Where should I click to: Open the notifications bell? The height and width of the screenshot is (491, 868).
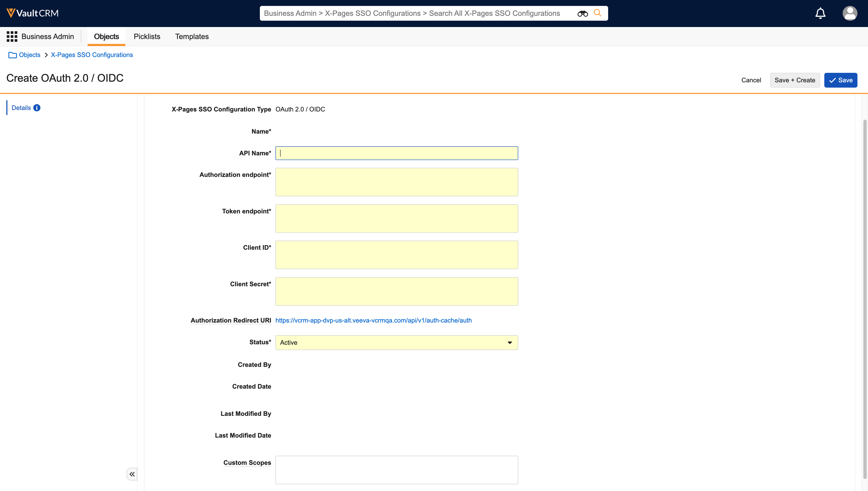820,14
